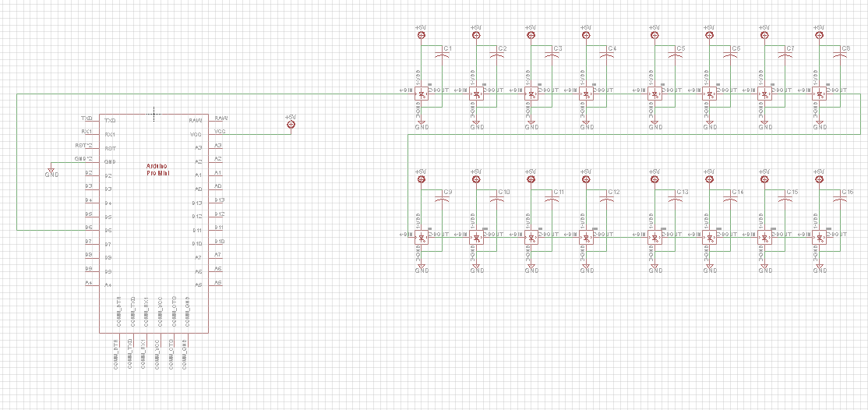Click the RX1 label inside the Arduino box
This screenshot has height=410, width=868.
click(110, 134)
